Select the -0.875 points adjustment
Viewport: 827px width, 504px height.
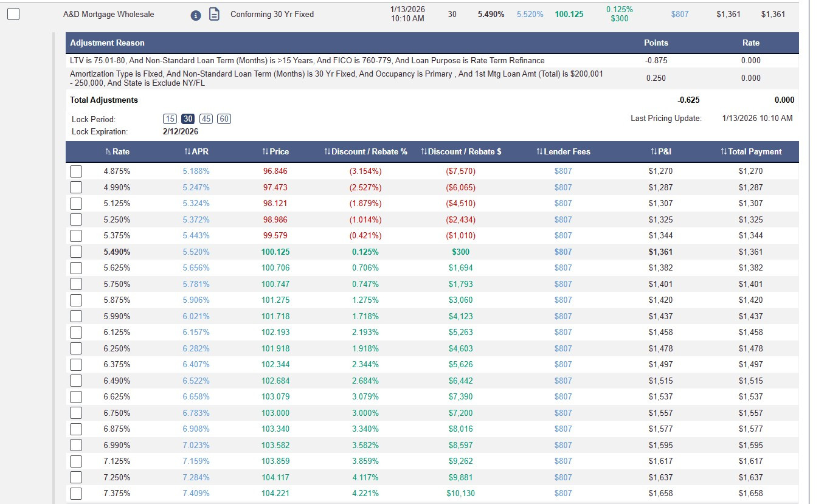pos(656,61)
